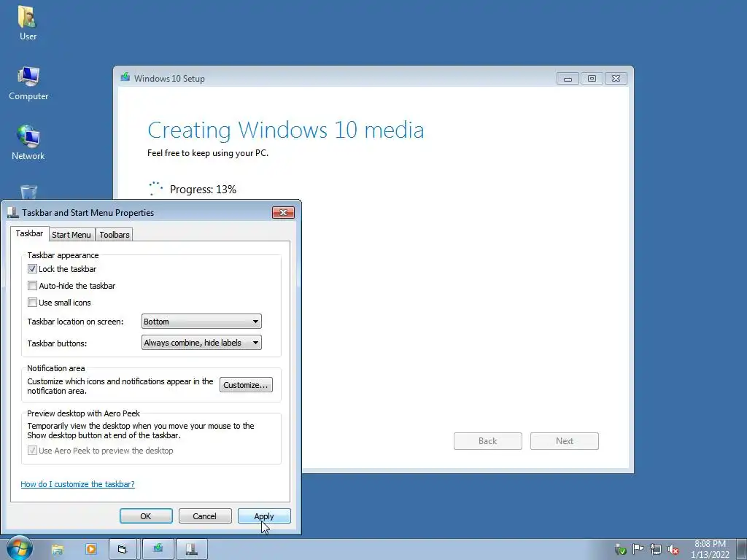This screenshot has width=747, height=560.
Task: Open Taskbar location on screen dropdown
Action: click(x=201, y=322)
